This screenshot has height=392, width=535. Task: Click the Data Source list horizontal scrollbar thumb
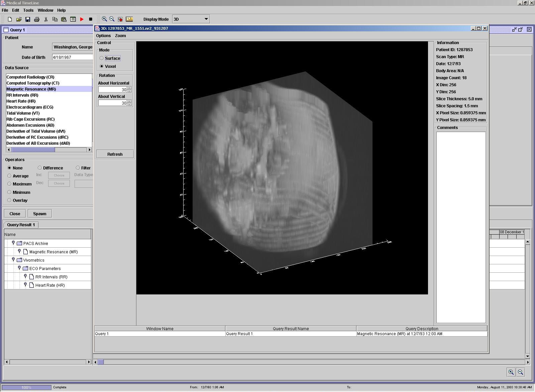33,150
